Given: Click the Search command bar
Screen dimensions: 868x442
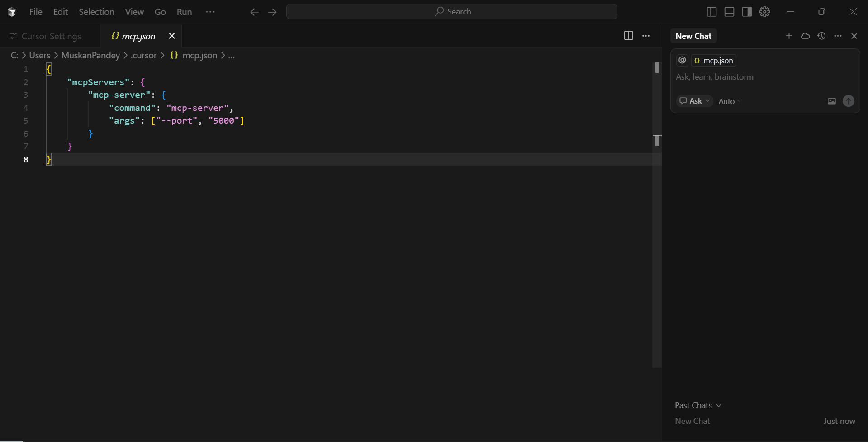Looking at the screenshot, I should click(452, 12).
